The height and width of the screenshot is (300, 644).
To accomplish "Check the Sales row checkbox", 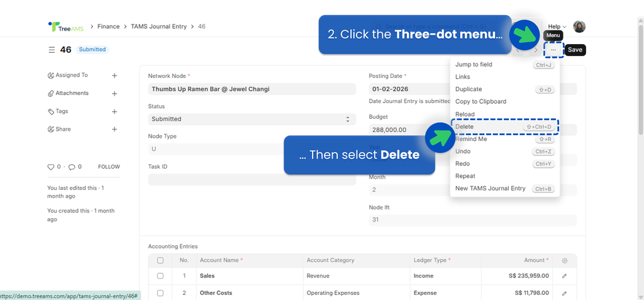I will tap(160, 275).
